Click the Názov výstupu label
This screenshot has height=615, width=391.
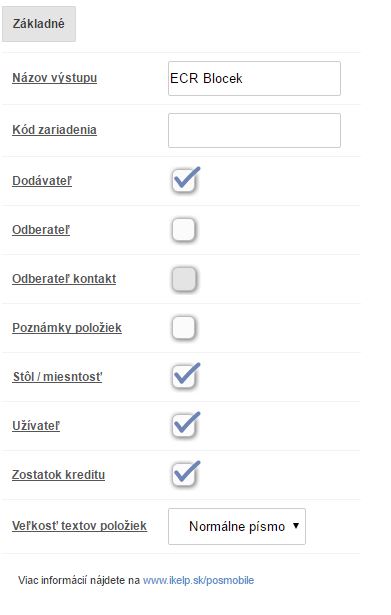55,78
